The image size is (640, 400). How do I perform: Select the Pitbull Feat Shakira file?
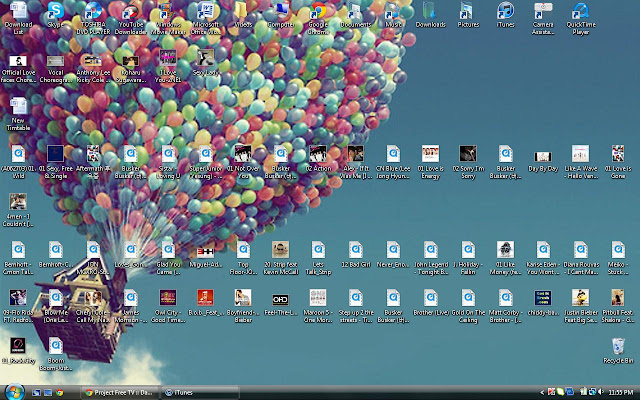(618, 306)
